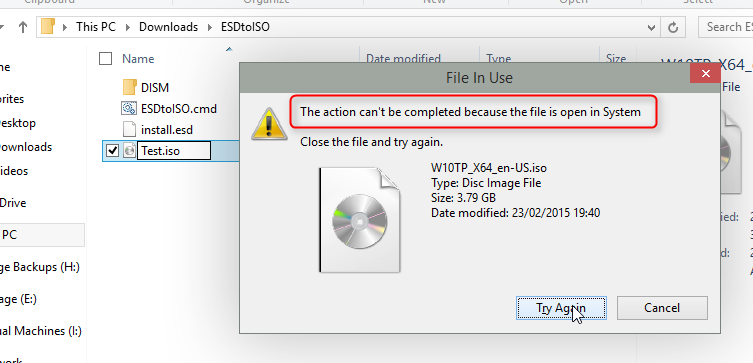Click the install.esd file icon
The width and height of the screenshot is (753, 363).
coord(129,130)
